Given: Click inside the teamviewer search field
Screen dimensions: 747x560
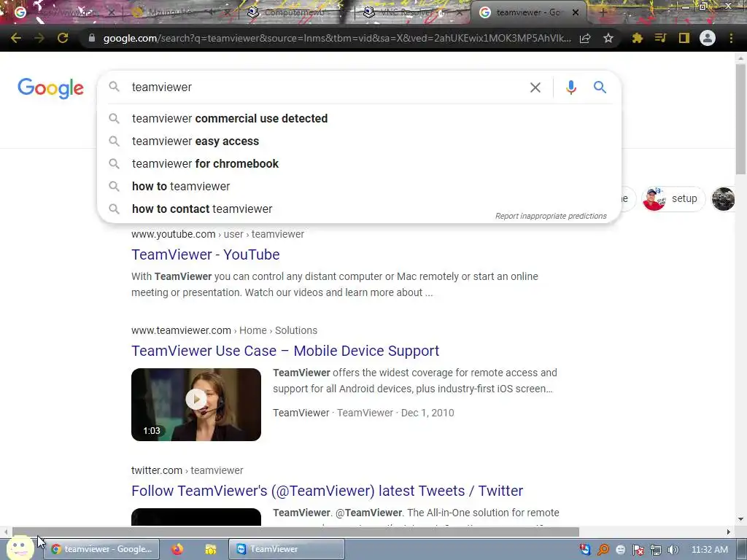Looking at the screenshot, I should 324,87.
